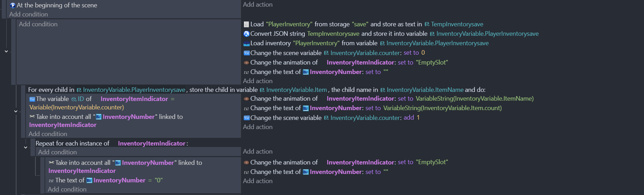Click Add condition under At the beginning of the scene
Viewport: 644px width, 195px height.
click(28, 14)
